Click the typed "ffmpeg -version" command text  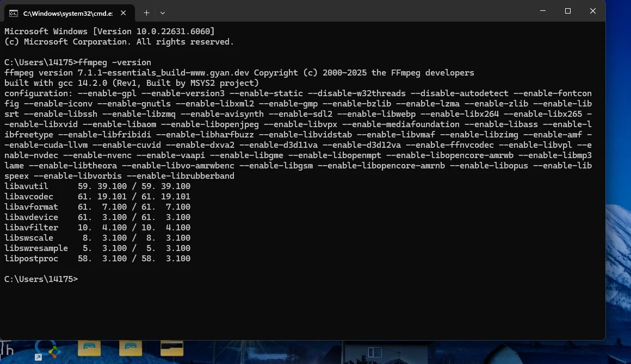point(115,62)
